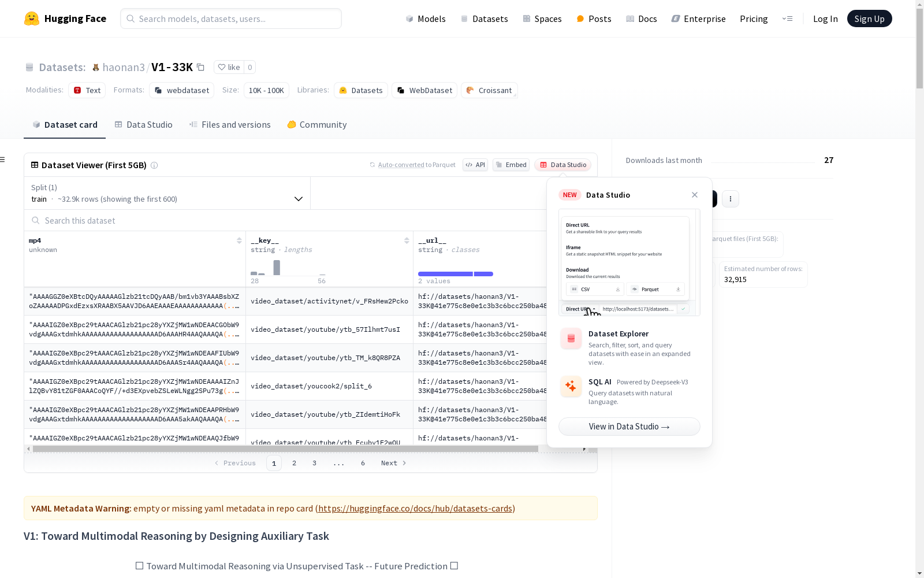Click the Dataset Explorer icon
Image resolution: width=924 pixels, height=578 pixels.
click(571, 339)
